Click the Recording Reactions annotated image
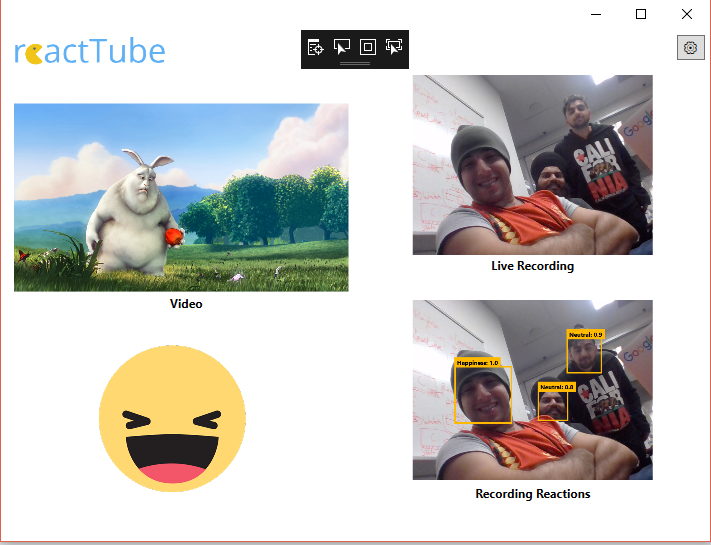Image resolution: width=711 pixels, height=545 pixels. 533,390
